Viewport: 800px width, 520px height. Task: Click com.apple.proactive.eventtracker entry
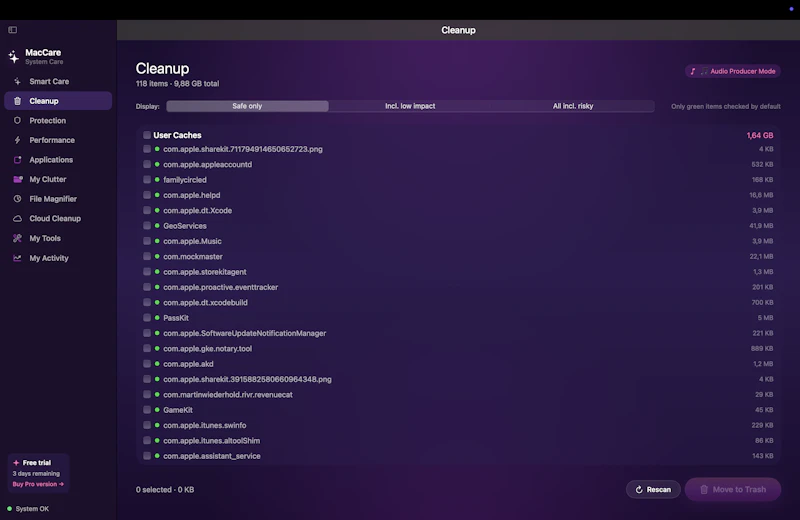point(220,287)
